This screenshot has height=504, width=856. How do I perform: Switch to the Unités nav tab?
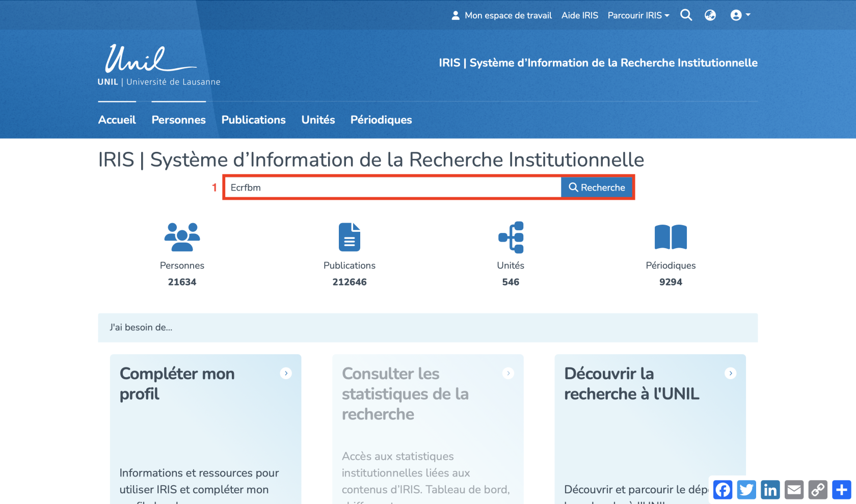[x=318, y=120]
